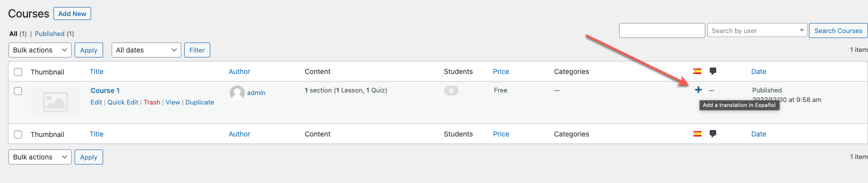Check the select-all checkbox in table footer

coord(18,134)
